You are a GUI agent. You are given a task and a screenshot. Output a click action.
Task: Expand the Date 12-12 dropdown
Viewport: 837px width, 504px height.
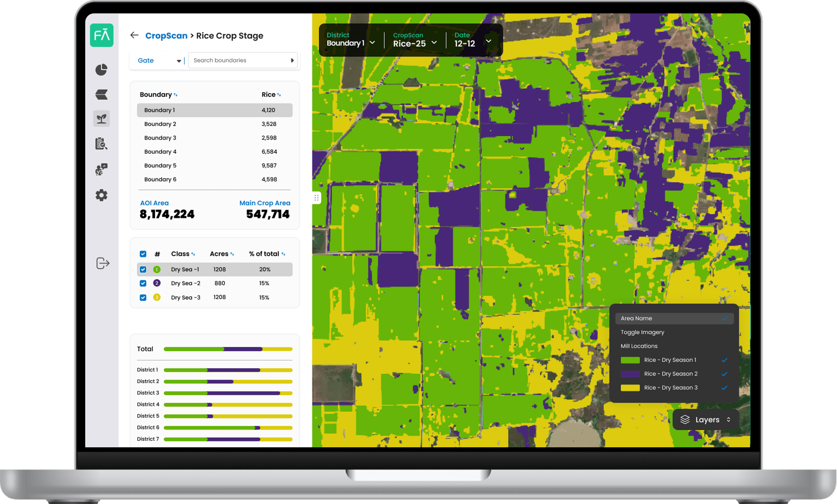(x=473, y=40)
